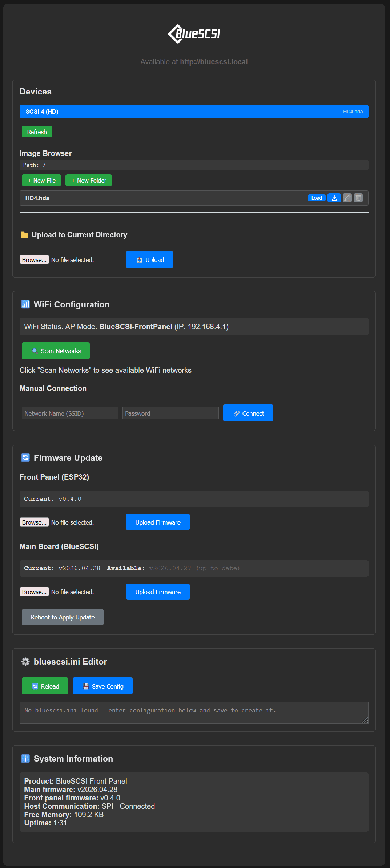Click the pencil rename icon for HD4.hda
Screen dimensions: 390x868
point(347,198)
